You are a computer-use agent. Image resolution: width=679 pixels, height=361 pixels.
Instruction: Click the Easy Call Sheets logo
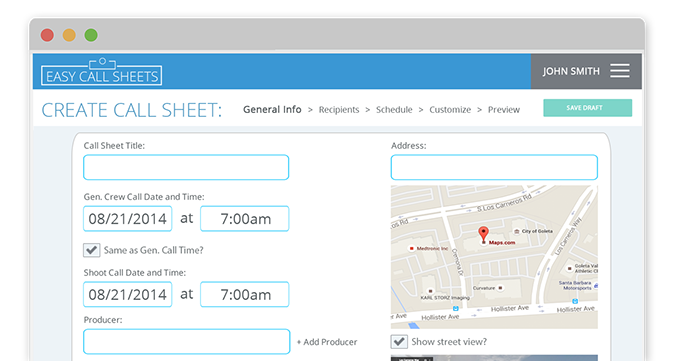[x=101, y=72]
